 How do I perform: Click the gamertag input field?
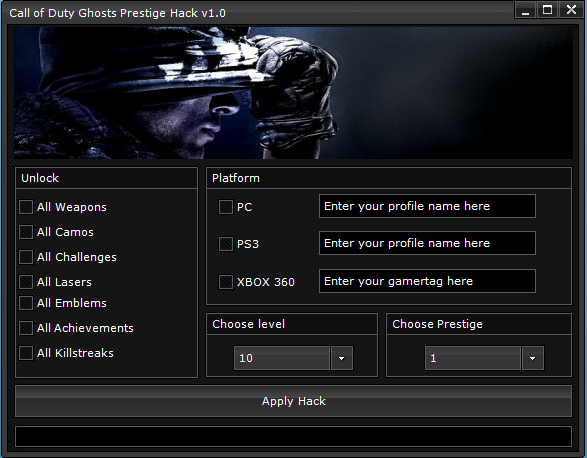[427, 281]
